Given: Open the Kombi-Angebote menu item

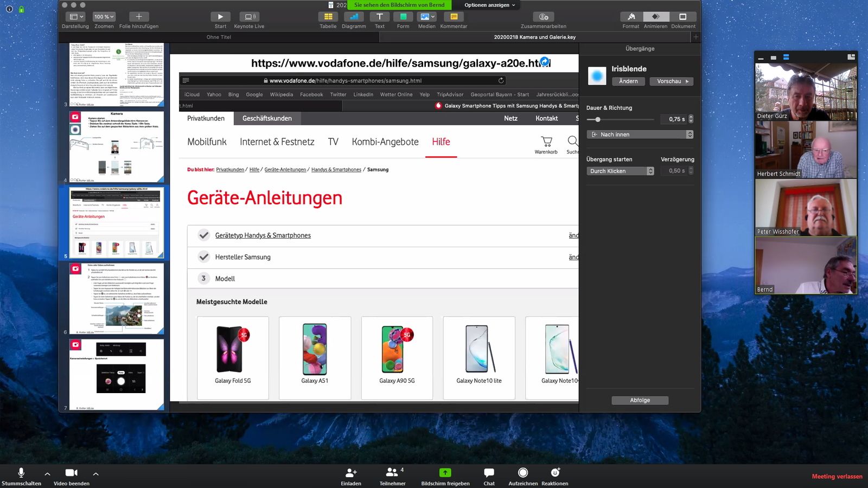Looking at the screenshot, I should point(385,142).
